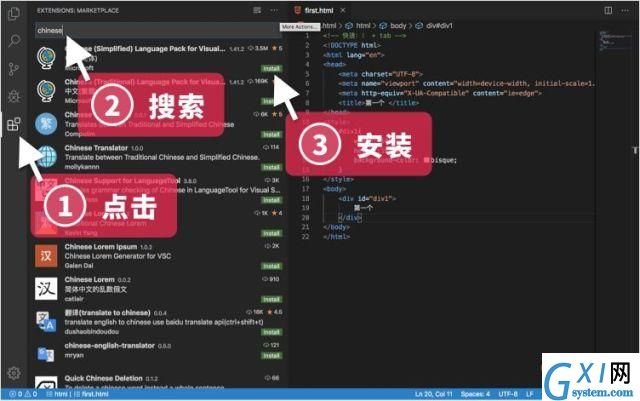Install Chinese Lorem by catlair
The height and width of the screenshot is (401, 640).
pos(271,299)
